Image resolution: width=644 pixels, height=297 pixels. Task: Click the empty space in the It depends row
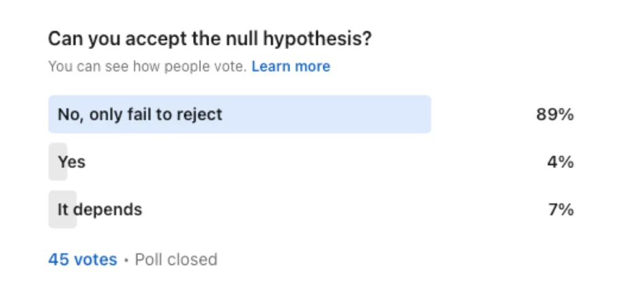click(x=337, y=209)
